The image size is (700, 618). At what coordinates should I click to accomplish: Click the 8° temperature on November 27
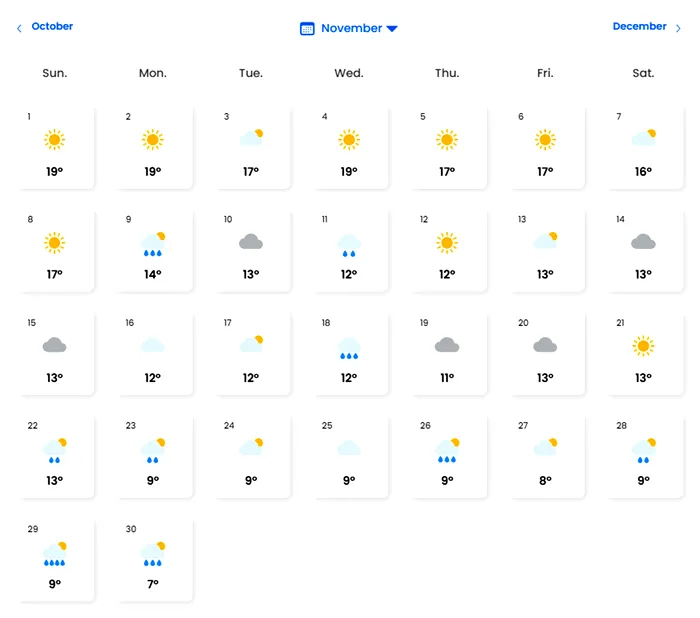coord(545,480)
